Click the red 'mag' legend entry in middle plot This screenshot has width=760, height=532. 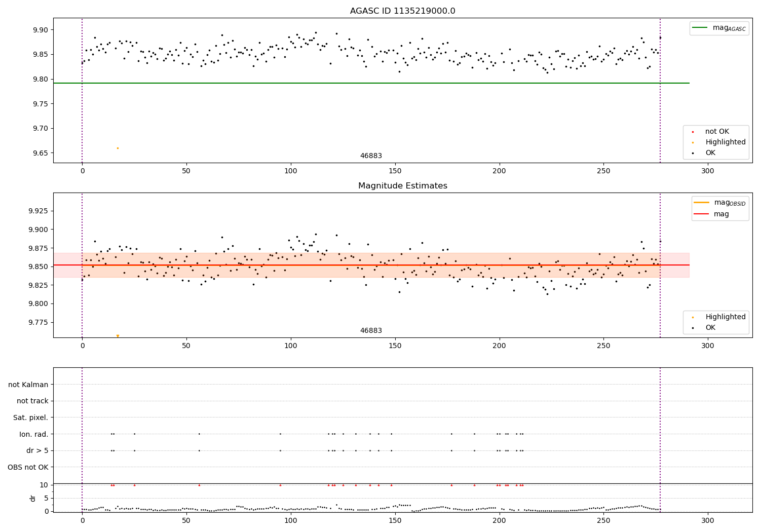click(711, 214)
